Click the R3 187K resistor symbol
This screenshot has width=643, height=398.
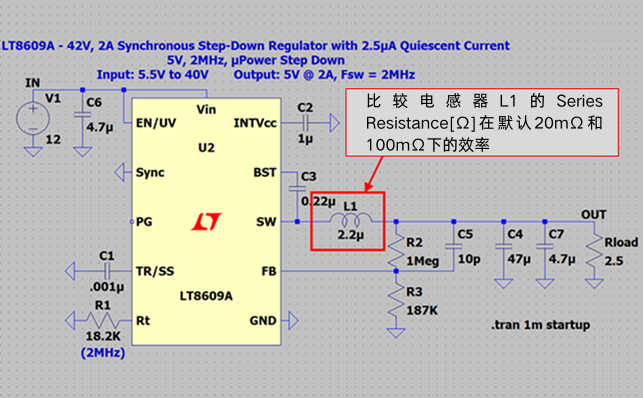pyautogui.click(x=396, y=300)
